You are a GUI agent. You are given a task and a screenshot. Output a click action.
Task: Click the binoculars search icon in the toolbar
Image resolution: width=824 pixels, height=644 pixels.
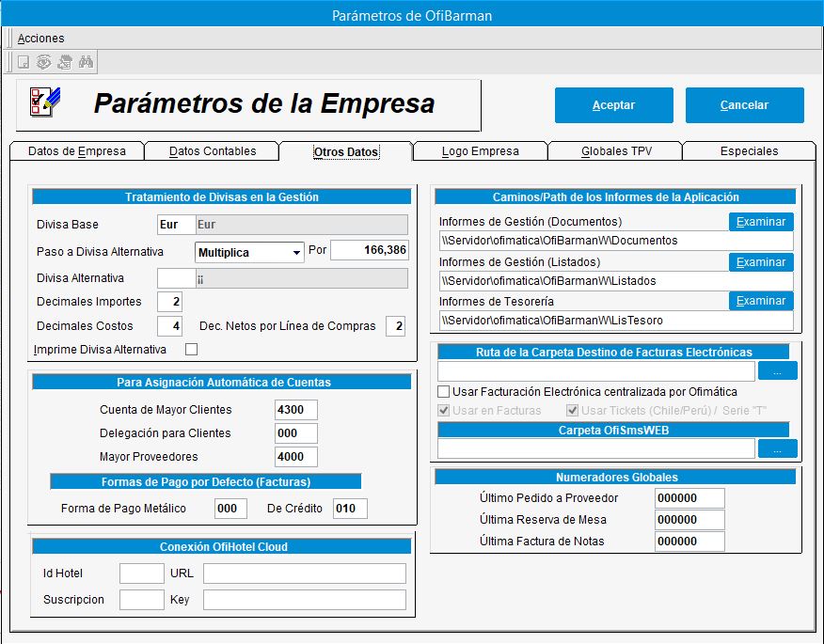click(x=86, y=62)
